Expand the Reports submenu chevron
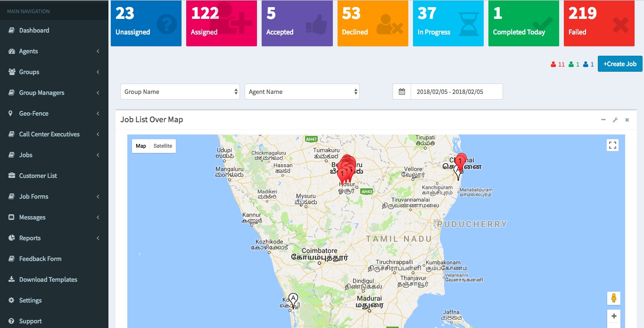 click(x=98, y=238)
